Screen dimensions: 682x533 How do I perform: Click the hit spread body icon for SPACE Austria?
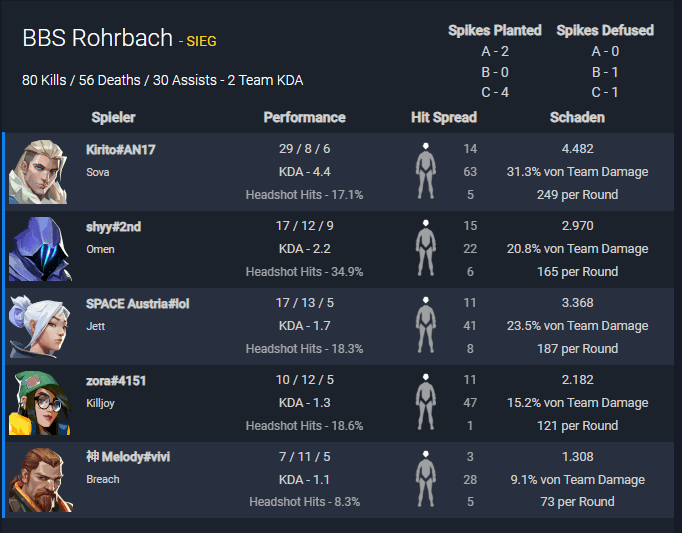point(425,325)
